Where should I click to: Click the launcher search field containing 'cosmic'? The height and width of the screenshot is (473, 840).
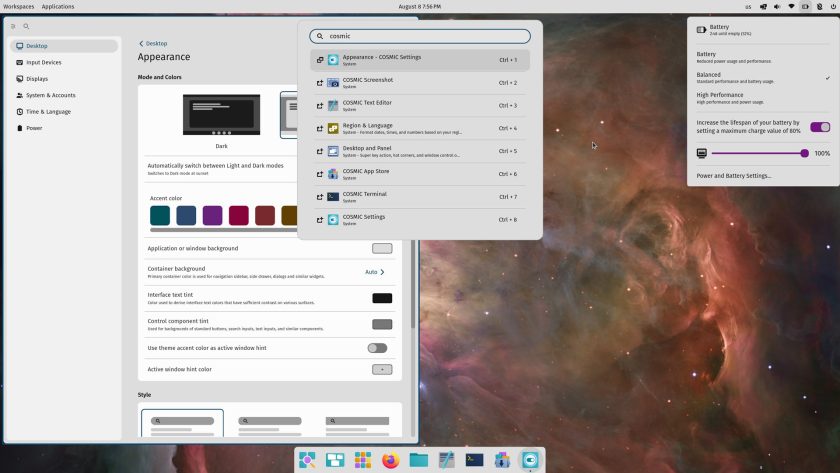(420, 36)
